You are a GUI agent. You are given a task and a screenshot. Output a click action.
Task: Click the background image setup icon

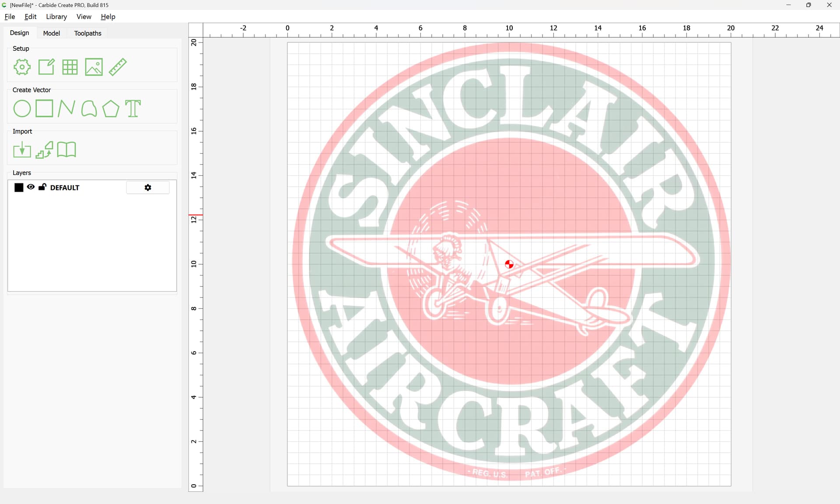[x=94, y=67]
